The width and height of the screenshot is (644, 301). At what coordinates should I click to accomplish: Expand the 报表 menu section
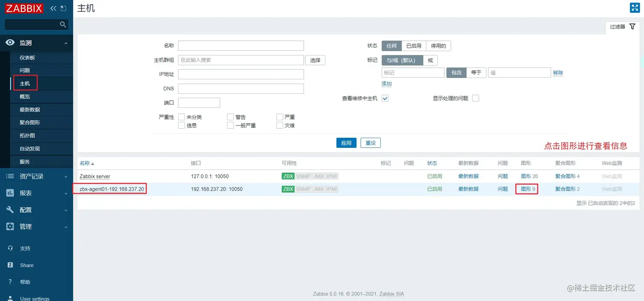pyautogui.click(x=66, y=193)
